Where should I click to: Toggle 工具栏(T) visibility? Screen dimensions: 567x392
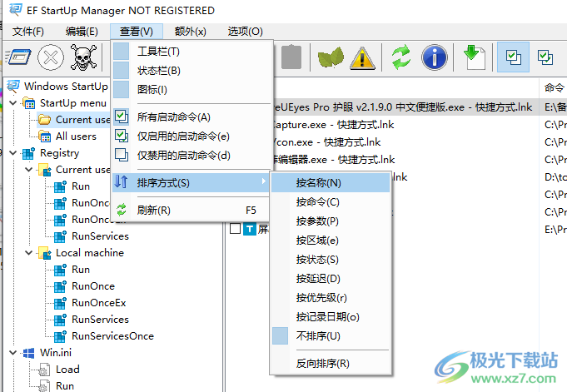191,52
